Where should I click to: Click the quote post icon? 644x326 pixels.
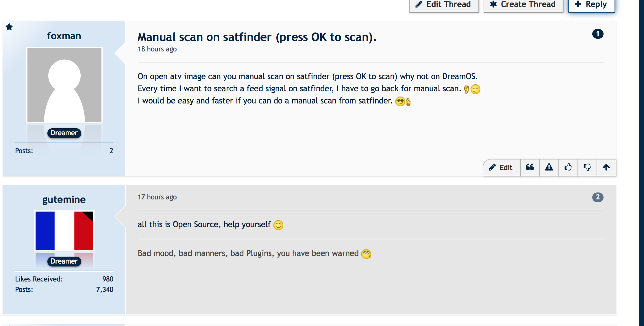530,167
